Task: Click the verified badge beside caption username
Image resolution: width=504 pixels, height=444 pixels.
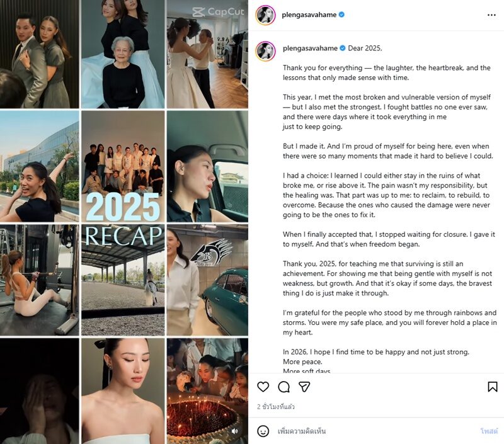Action: 341,48
